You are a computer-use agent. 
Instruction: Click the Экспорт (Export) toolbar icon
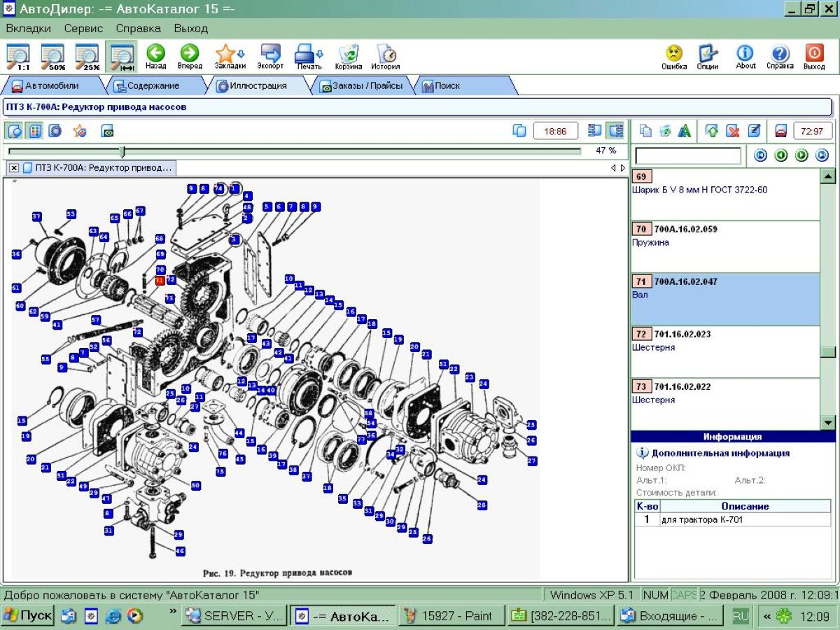(x=270, y=56)
